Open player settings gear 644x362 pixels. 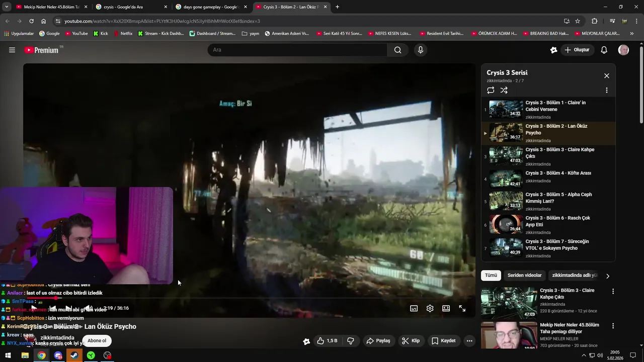coord(430,308)
